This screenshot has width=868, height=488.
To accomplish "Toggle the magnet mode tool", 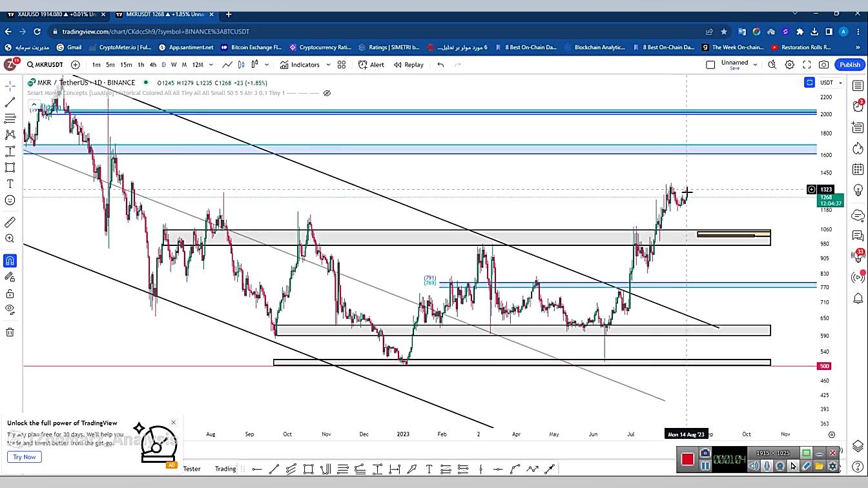I will pos(10,261).
